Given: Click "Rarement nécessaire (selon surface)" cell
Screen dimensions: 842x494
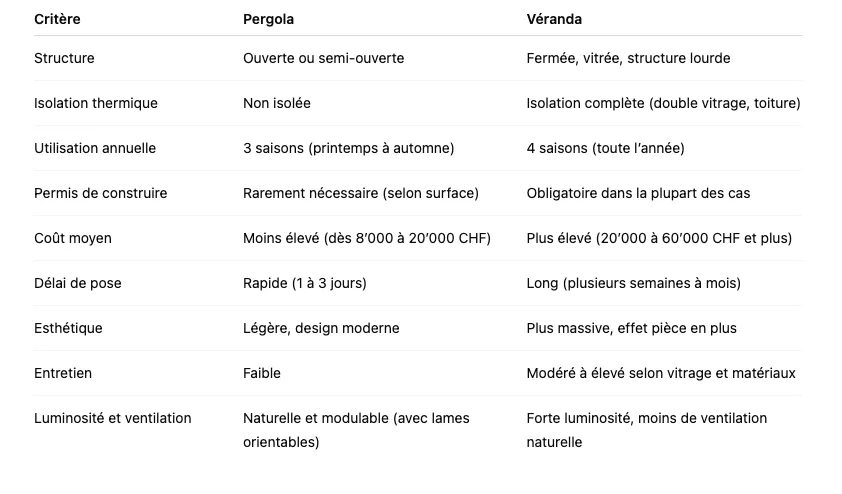Looking at the screenshot, I should click(361, 193).
